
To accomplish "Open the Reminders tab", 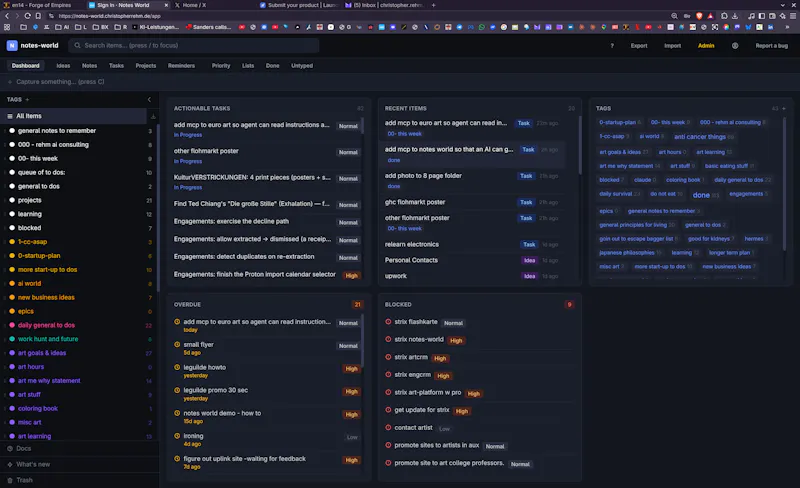I will (x=182, y=66).
